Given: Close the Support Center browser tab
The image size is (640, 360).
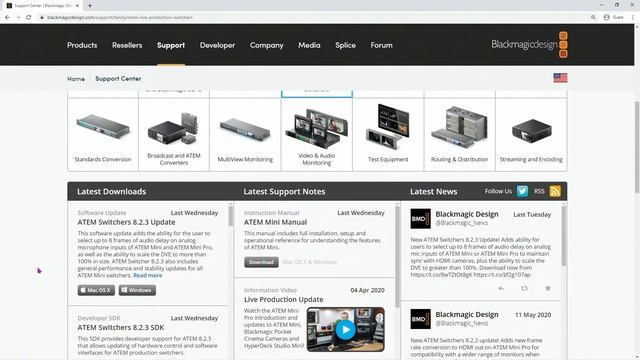Looking at the screenshot, I should click(x=78, y=6).
